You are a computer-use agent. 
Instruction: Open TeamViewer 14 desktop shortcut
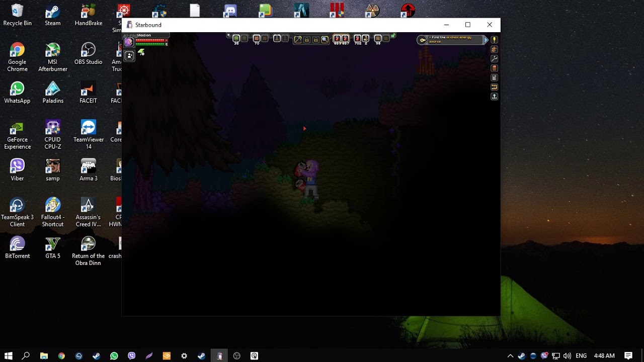click(x=89, y=135)
